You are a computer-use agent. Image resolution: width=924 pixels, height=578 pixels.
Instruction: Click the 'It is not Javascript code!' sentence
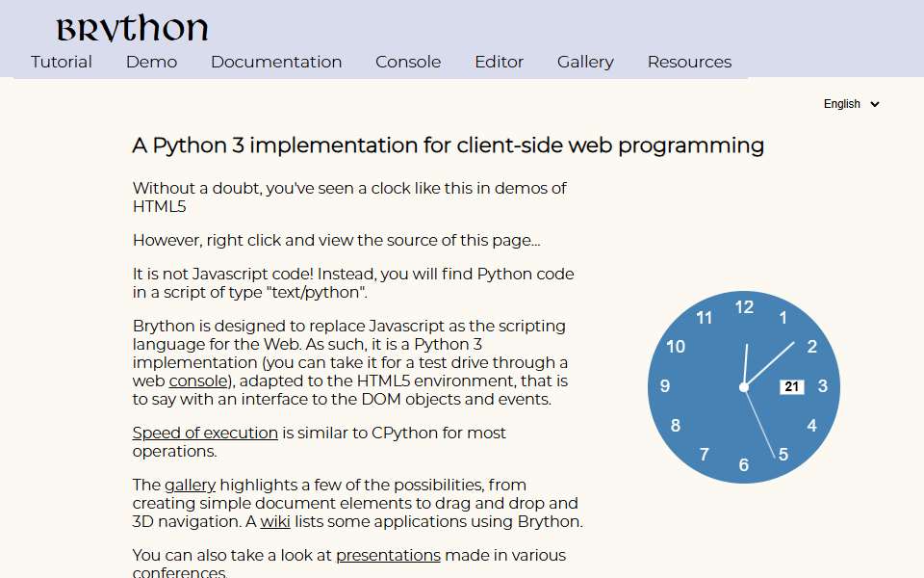pyautogui.click(x=353, y=283)
